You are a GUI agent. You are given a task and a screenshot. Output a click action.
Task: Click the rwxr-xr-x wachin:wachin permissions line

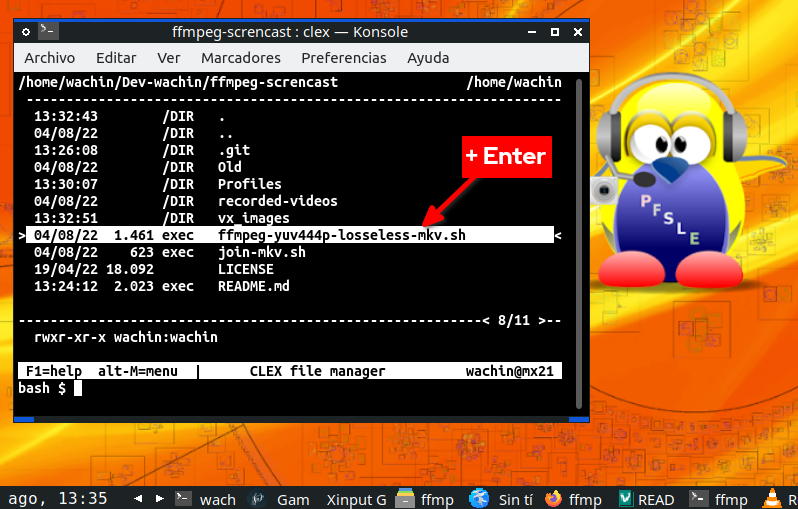(x=126, y=337)
